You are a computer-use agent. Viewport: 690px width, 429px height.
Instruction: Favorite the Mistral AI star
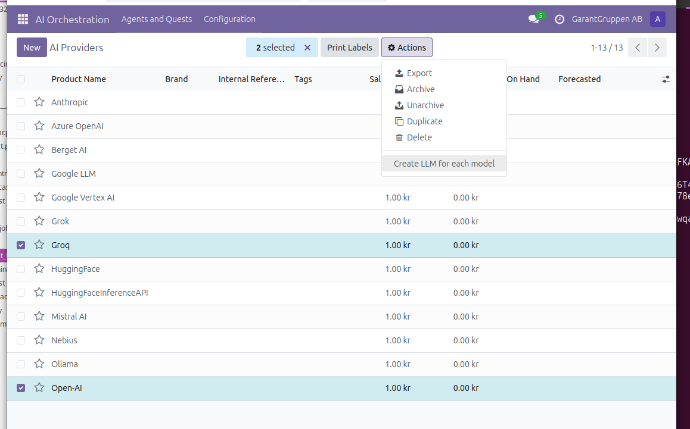pyautogui.click(x=39, y=316)
